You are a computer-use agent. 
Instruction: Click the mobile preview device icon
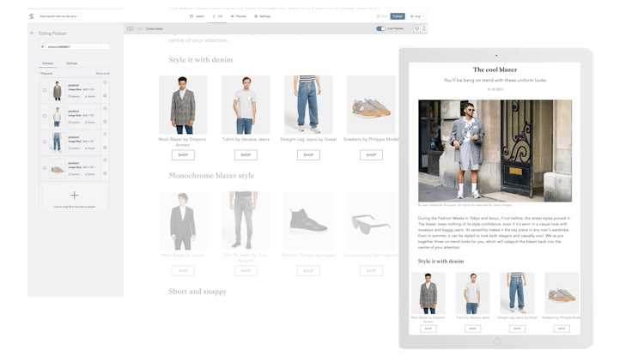tap(424, 28)
